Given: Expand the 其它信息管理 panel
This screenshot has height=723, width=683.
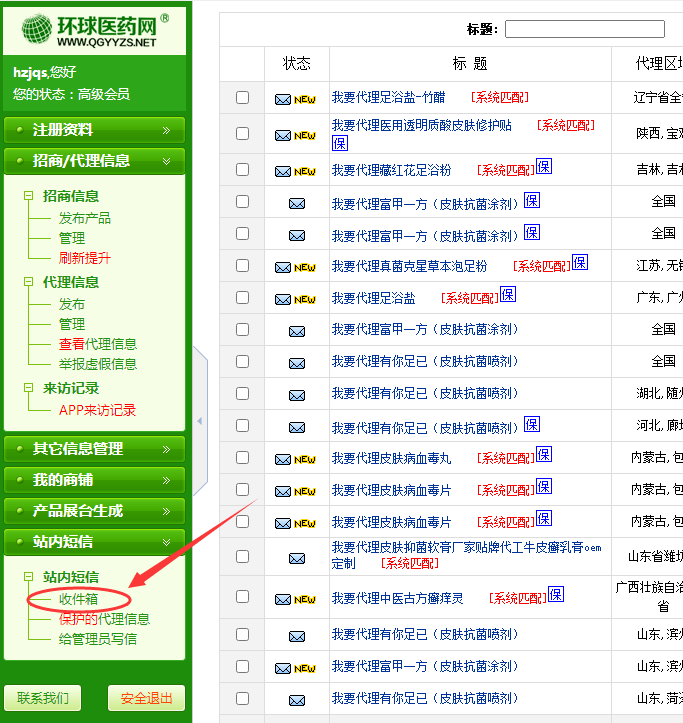Looking at the screenshot, I should tap(94, 449).
